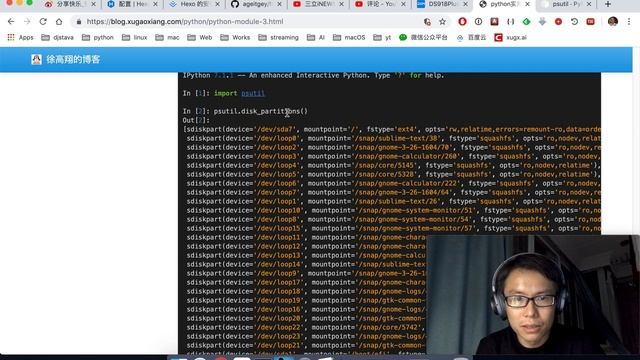The width and height of the screenshot is (640, 360).
Task: Open the 微信公众平台 bookmark
Action: [x=423, y=38]
